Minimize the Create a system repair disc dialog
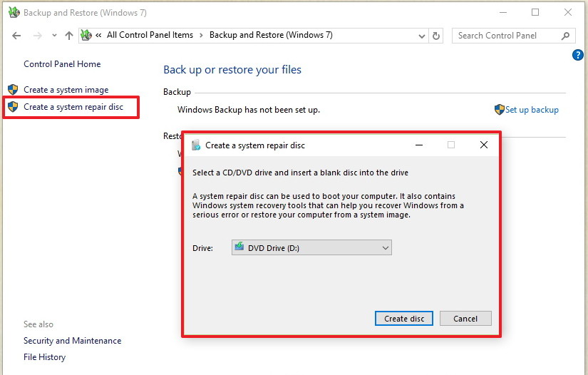This screenshot has width=588, height=375. 419,145
